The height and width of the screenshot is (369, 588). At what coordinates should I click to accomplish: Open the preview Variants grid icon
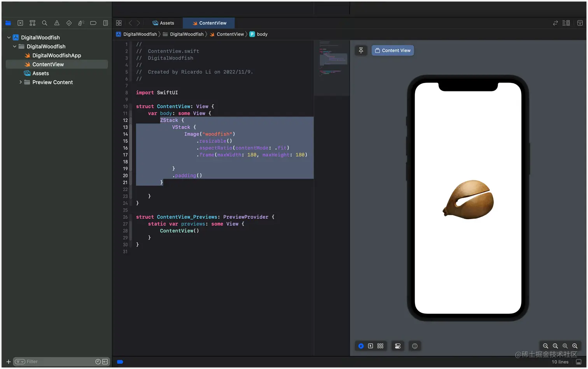380,346
